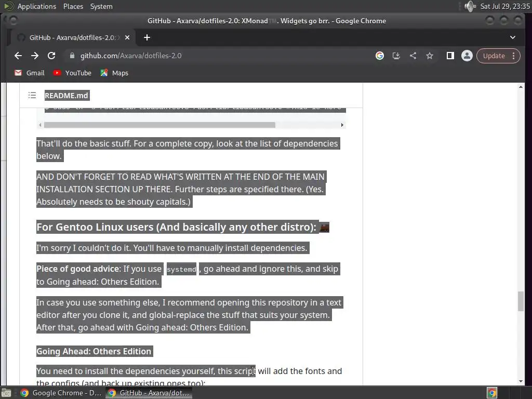Screen dimensions: 532x399
Task: Click the show desktop icon in the bottom panel
Action: [6, 393]
